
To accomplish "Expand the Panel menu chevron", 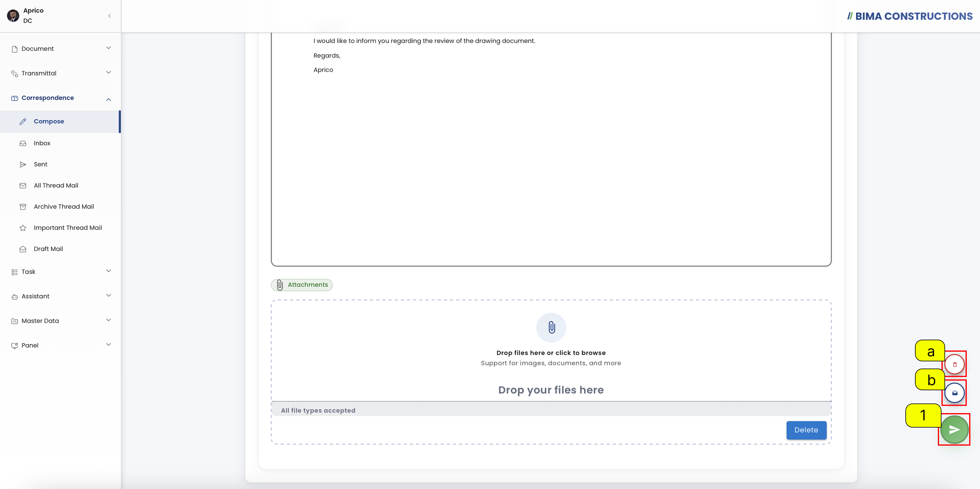I will tap(108, 344).
